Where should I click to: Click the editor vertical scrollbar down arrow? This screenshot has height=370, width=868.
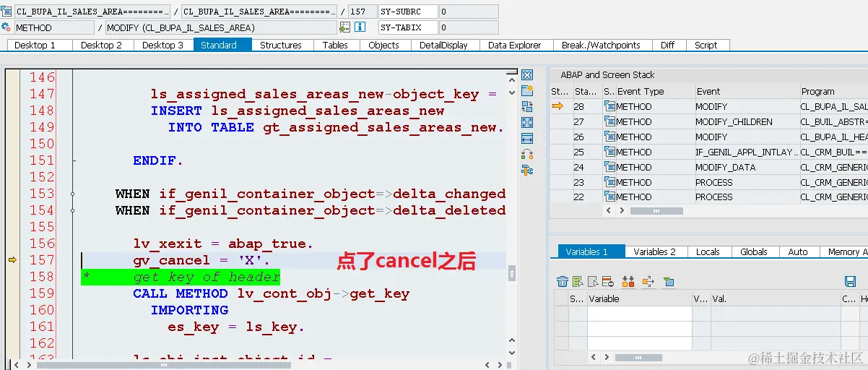click(x=513, y=353)
